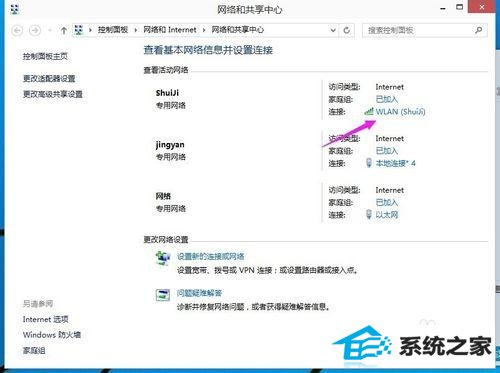Screen dimensions: 500x373
Task: Expand chevron after 网络和 Internet breadcrumb
Action: pos(204,30)
